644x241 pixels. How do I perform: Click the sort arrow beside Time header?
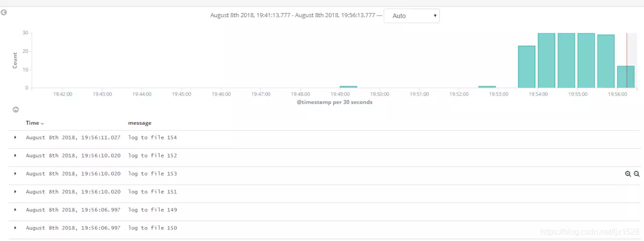(42, 123)
